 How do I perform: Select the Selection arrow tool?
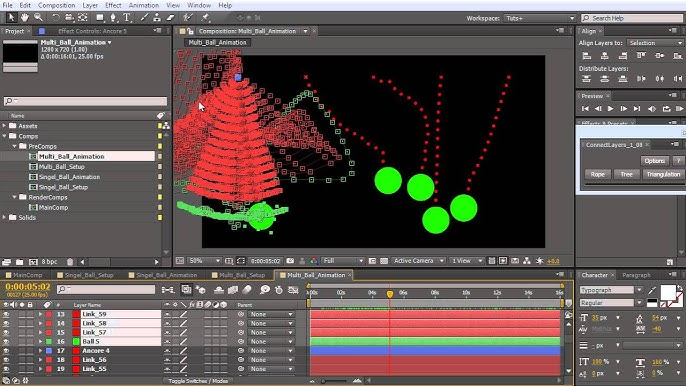[11, 18]
